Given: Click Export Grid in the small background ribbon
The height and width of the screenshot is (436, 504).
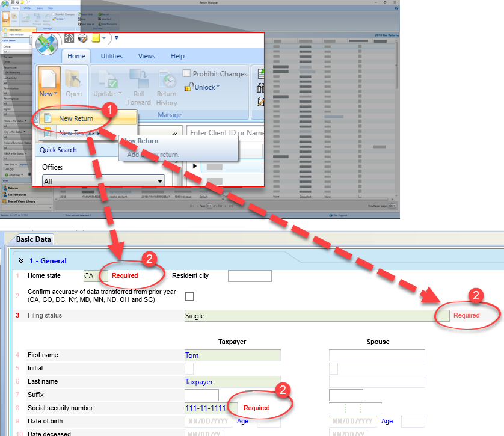Looking at the screenshot, I should pyautogui.click(x=85, y=14).
